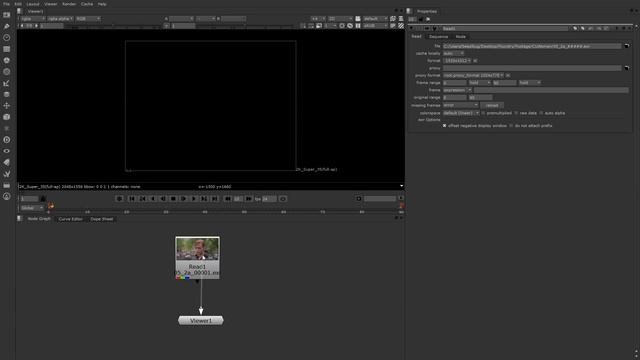
Task: Check do not attach prefix option
Action: (511, 126)
